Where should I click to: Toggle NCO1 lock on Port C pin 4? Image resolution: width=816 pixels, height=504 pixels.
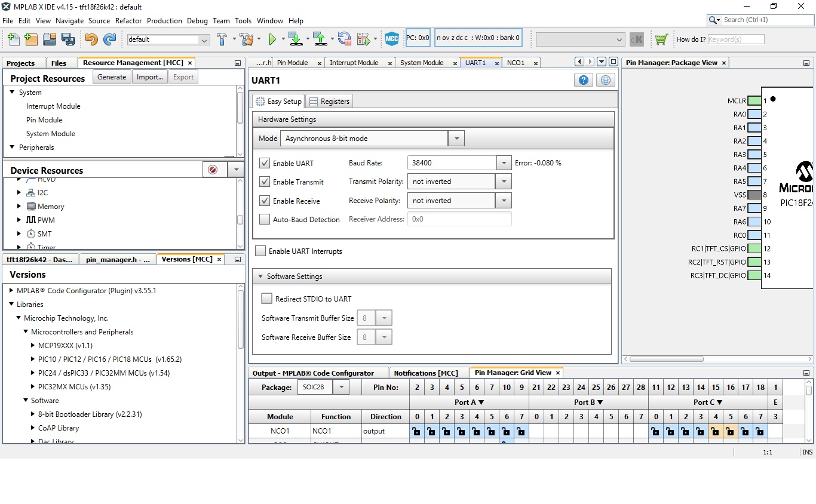tap(715, 431)
